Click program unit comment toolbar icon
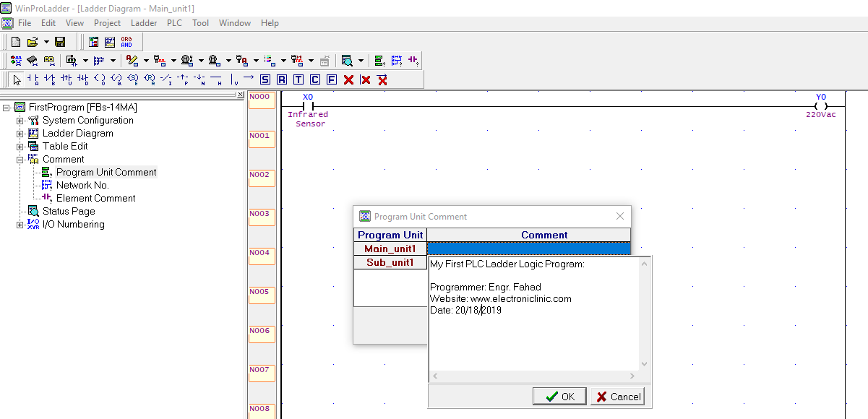The image size is (868, 419). click(x=379, y=61)
